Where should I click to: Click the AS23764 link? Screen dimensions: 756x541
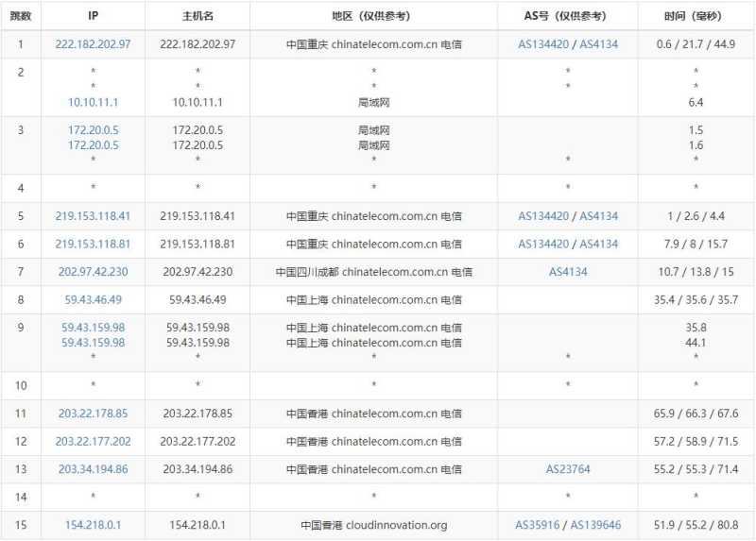click(568, 469)
